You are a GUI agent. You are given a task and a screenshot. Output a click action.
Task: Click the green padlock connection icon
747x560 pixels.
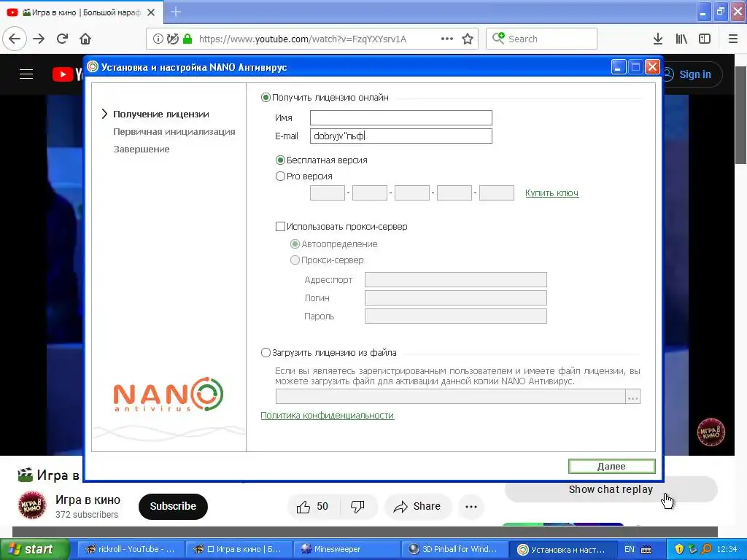(x=187, y=39)
